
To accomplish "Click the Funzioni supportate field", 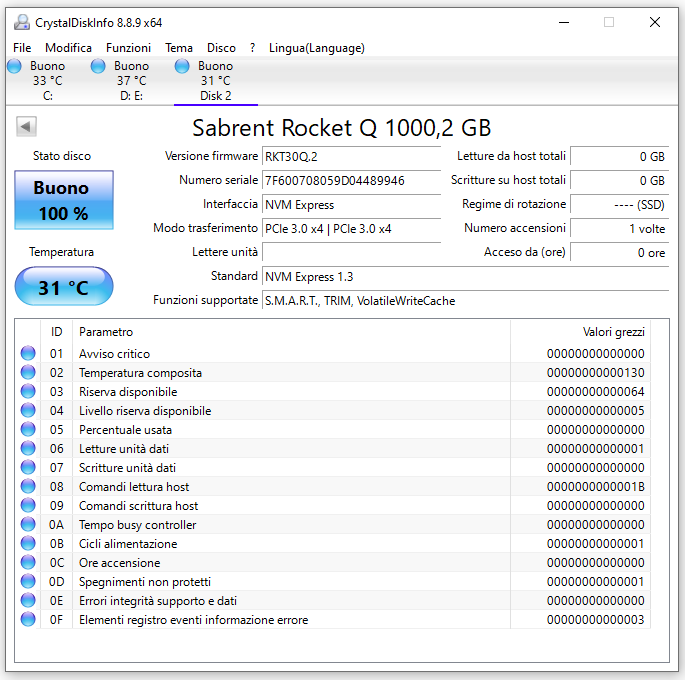I will (x=466, y=301).
